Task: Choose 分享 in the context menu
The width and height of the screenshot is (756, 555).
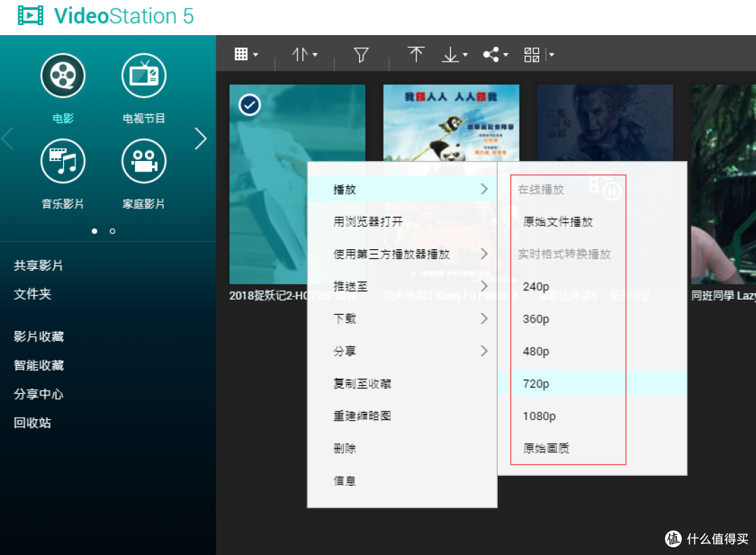Action: (402, 351)
